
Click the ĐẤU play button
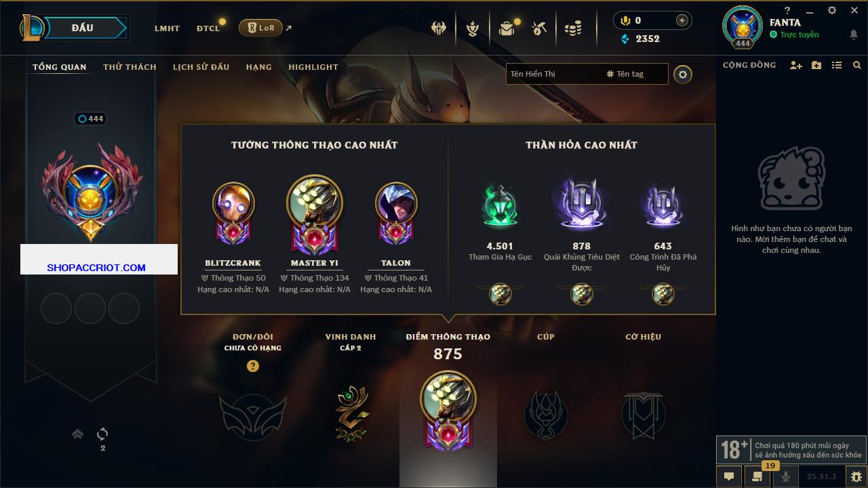(83, 28)
